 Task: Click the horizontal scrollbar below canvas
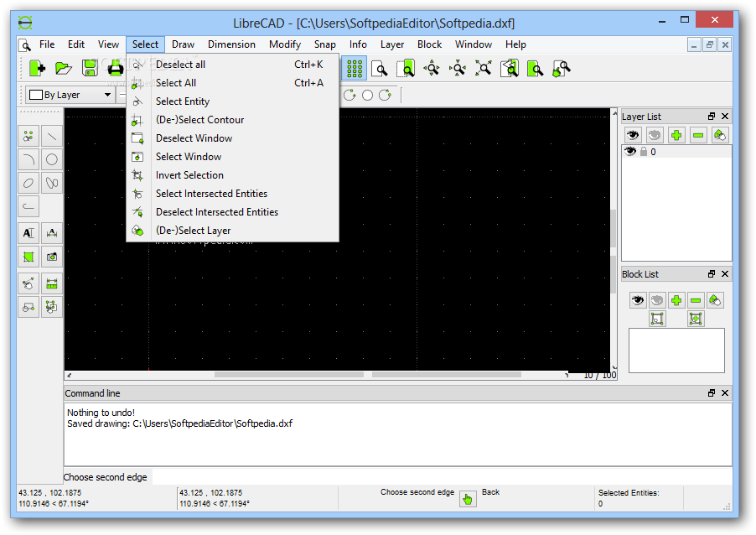[x=318, y=374]
